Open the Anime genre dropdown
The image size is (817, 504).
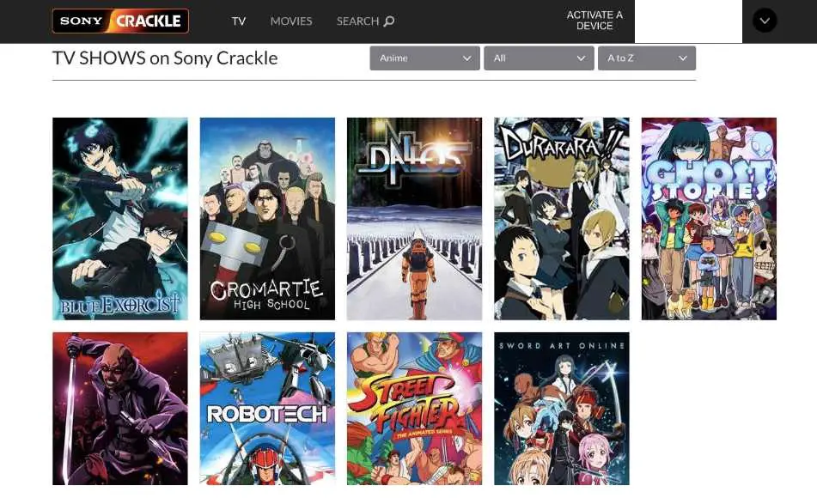[424, 58]
